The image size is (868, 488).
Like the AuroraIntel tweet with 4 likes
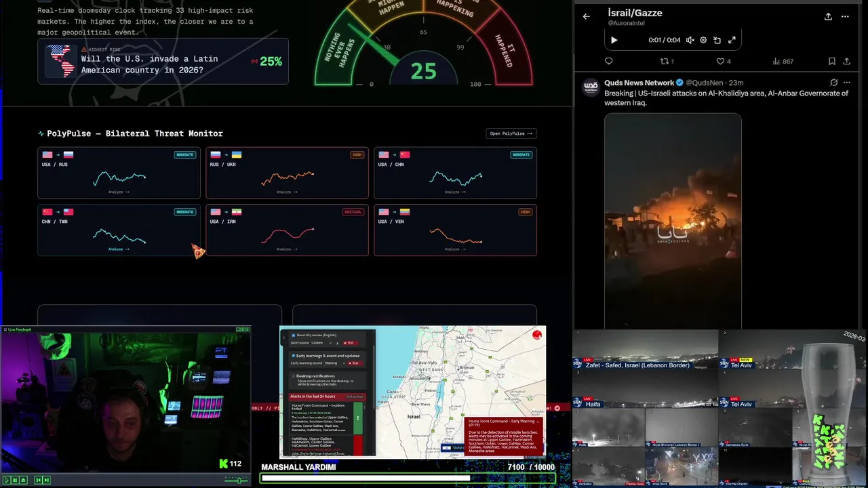[723, 61]
